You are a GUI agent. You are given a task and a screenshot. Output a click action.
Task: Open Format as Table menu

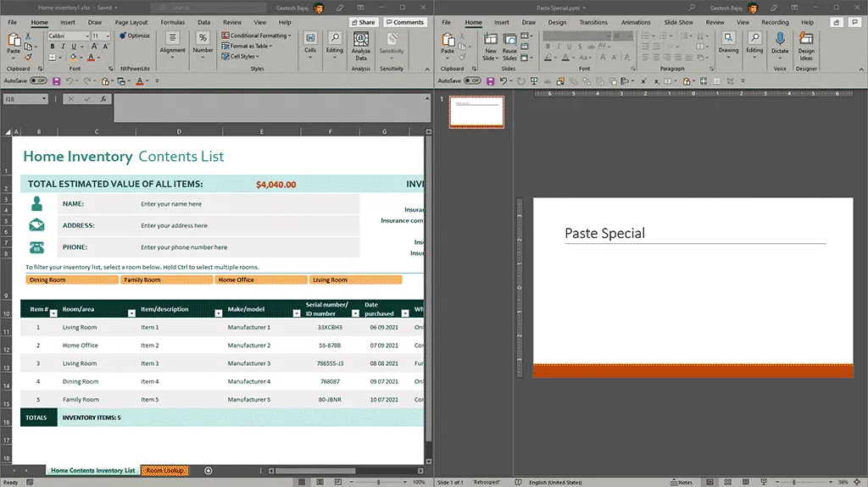pyautogui.click(x=247, y=46)
